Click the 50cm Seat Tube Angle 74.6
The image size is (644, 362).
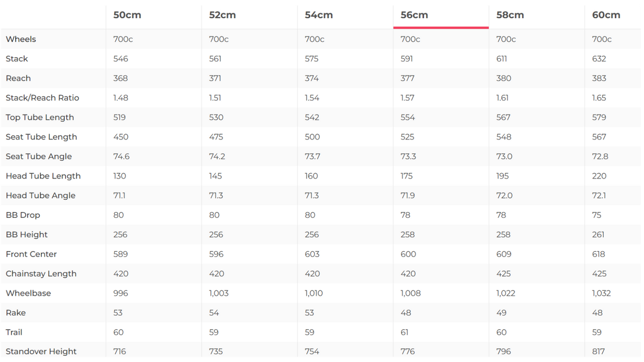121,156
